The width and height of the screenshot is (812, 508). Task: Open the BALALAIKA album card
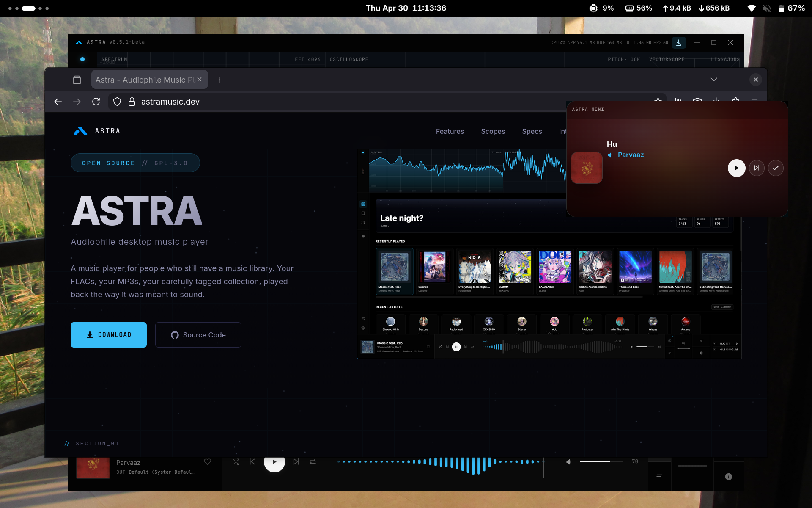point(555,271)
